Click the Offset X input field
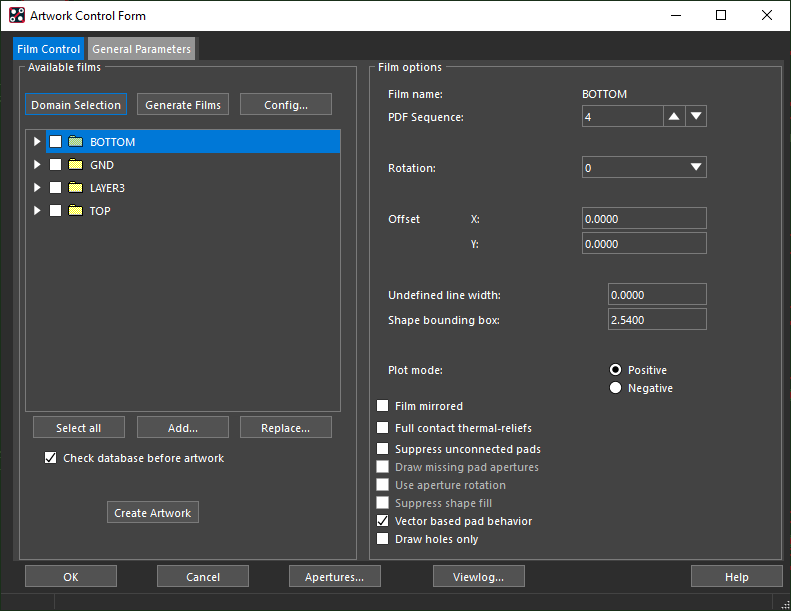This screenshot has width=791, height=611. (644, 218)
